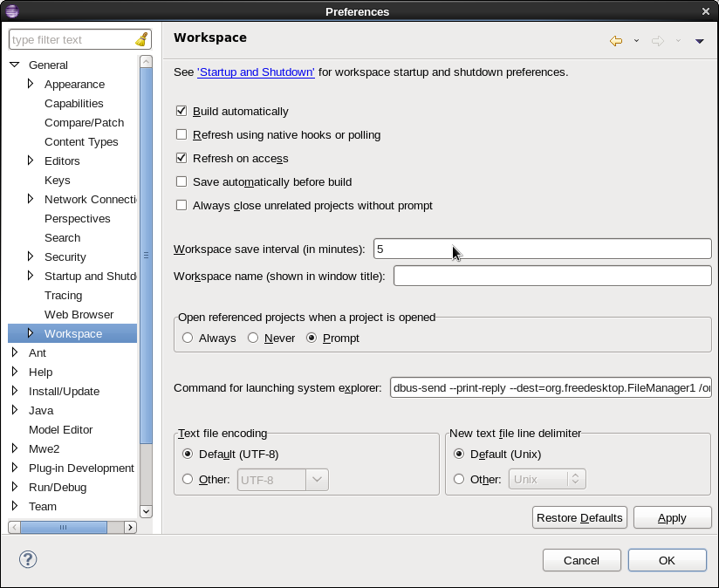Screen dimensions: 719x588
Task: Expand the Ant preferences node
Action: coord(15,352)
